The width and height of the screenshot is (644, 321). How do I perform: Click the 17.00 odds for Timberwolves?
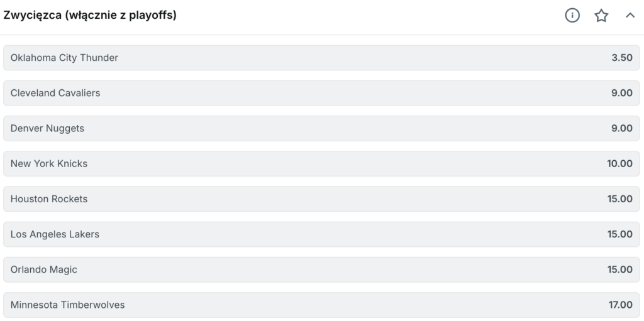coord(619,305)
